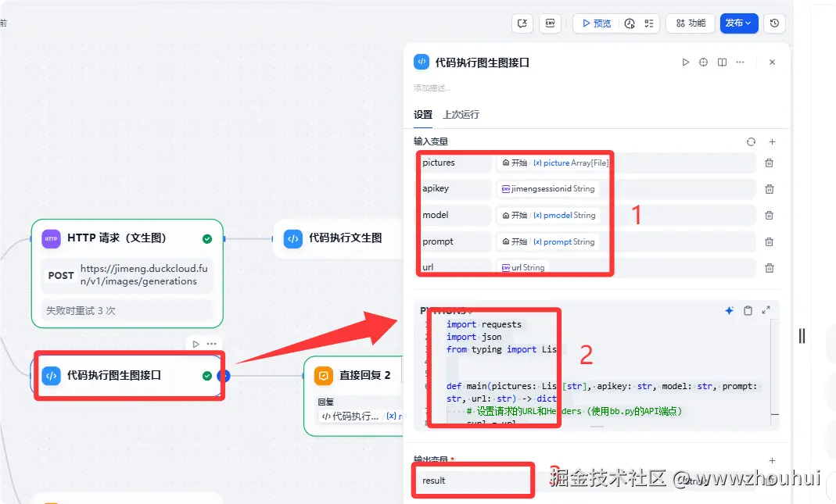Add a new input variable with plus
836x504 pixels.
point(772,141)
